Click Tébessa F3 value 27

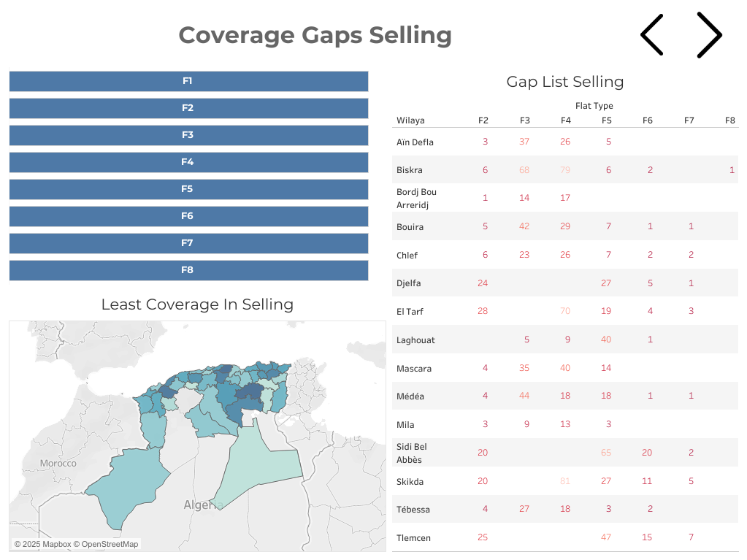tap(524, 509)
